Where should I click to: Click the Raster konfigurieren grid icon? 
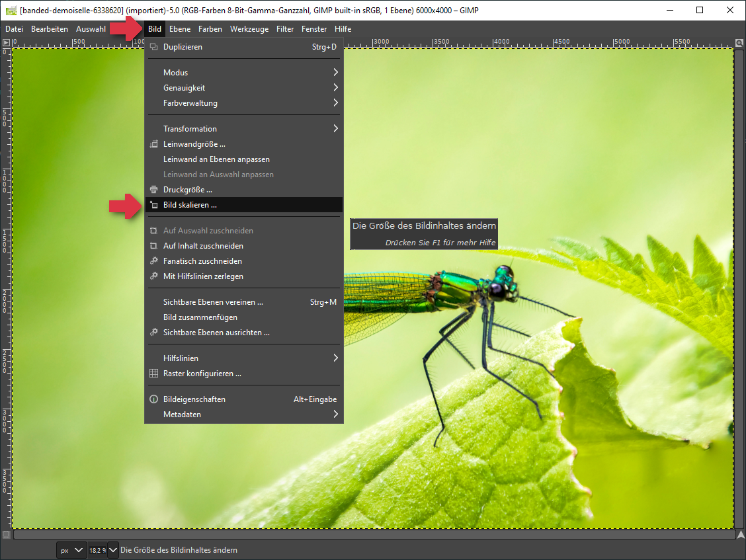pos(153,374)
